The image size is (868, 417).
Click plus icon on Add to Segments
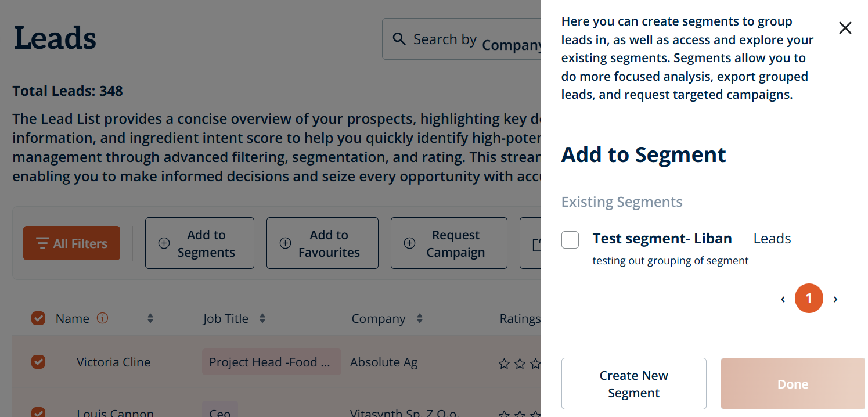pos(164,243)
